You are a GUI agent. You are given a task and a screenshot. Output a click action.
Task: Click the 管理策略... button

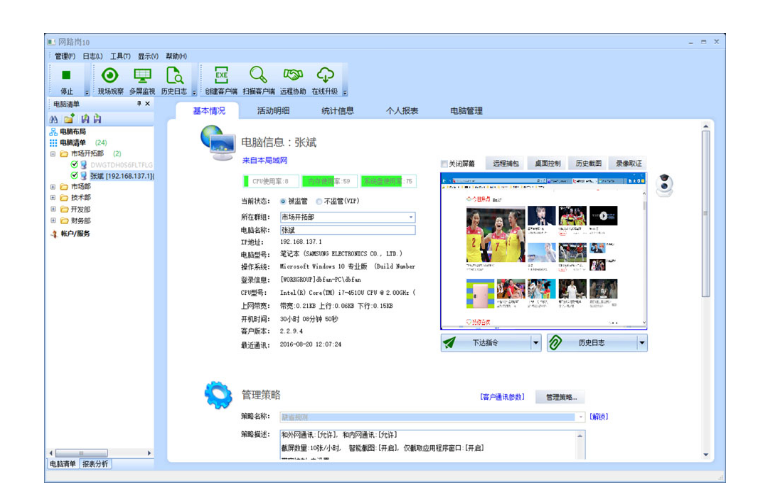[561, 397]
